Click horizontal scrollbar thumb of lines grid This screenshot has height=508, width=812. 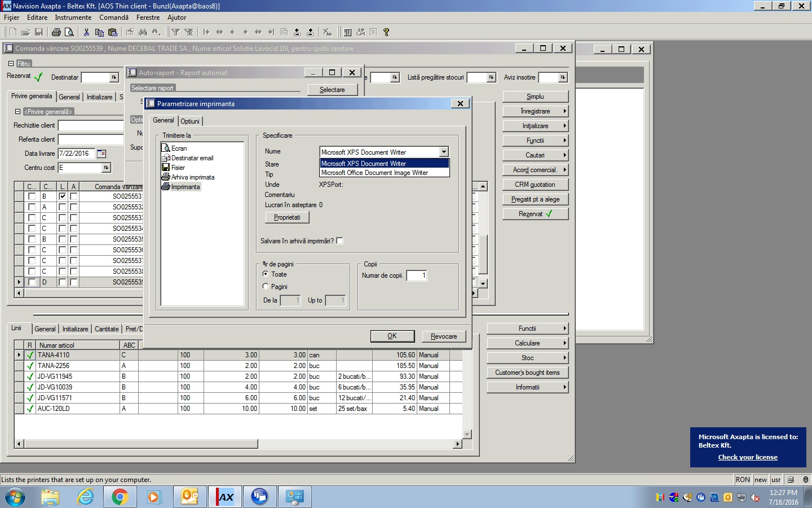pyautogui.click(x=140, y=444)
